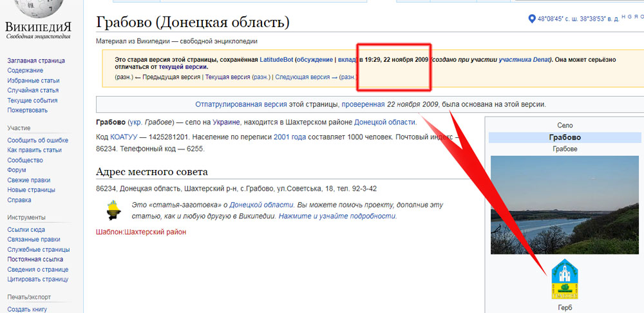
Task: Open Случайная статья link
Action: (33, 90)
